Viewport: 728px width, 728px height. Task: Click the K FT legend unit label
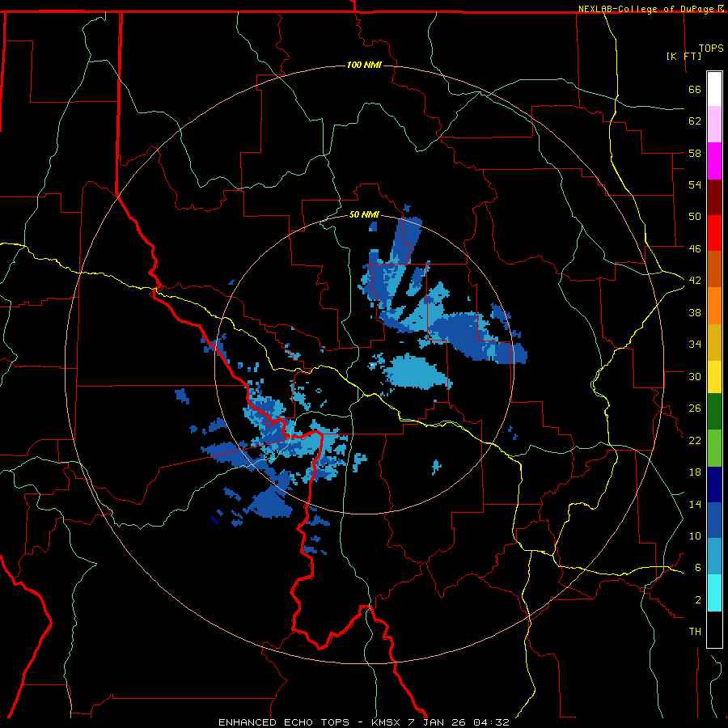(684, 56)
